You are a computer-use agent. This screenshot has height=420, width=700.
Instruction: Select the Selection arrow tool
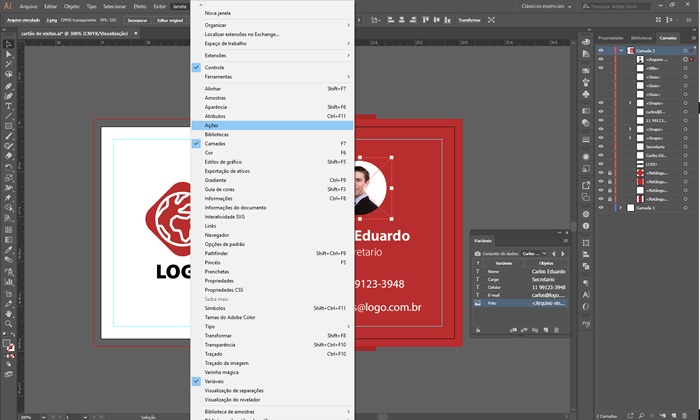click(x=8, y=44)
